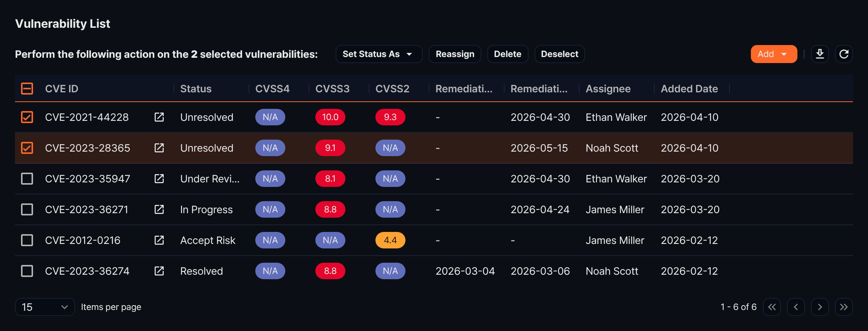Screen dimensions: 868x331
Task: Sort by the CVSS3 column header
Action: coord(332,89)
